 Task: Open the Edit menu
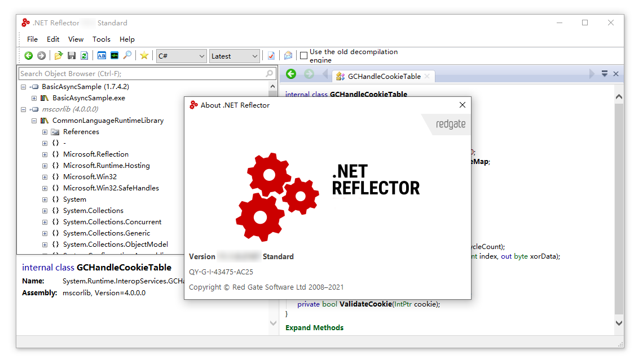coord(53,39)
